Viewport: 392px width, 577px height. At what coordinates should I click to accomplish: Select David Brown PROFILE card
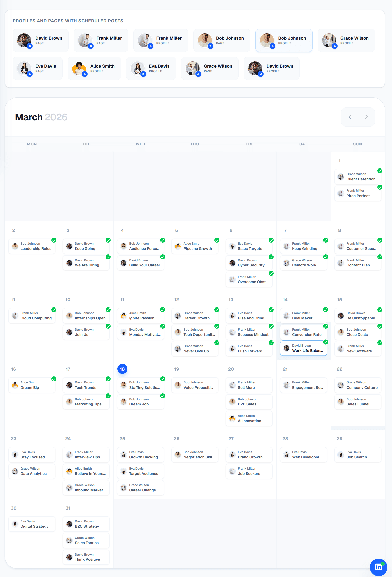(x=272, y=68)
